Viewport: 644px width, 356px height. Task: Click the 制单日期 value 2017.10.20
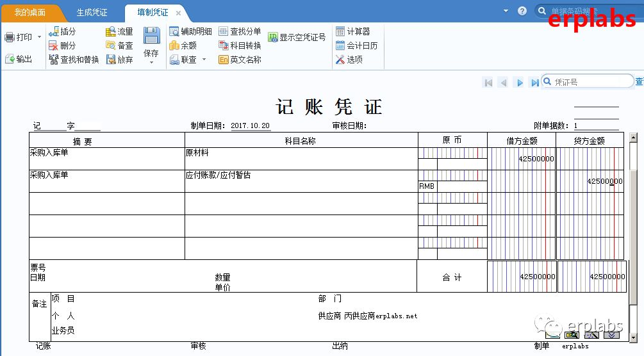[x=250, y=125]
